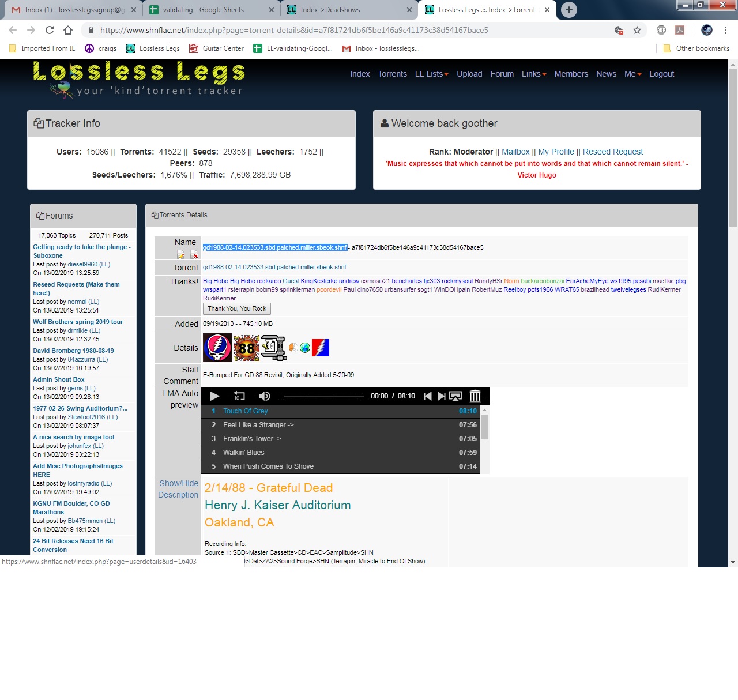Play the LMA preview track
This screenshot has height=700, width=738.
214,396
